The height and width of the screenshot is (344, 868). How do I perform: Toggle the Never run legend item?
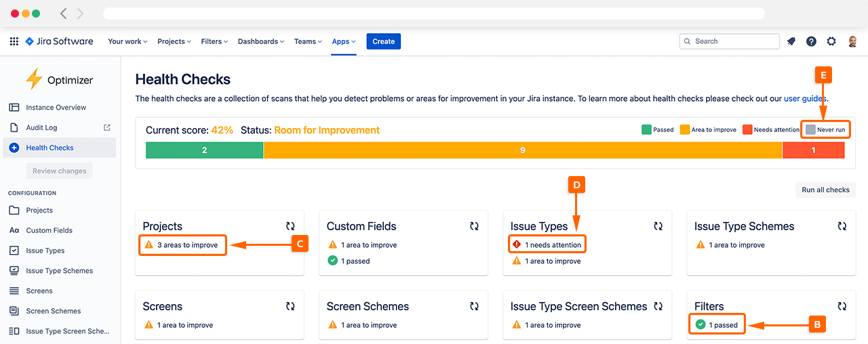click(x=826, y=129)
